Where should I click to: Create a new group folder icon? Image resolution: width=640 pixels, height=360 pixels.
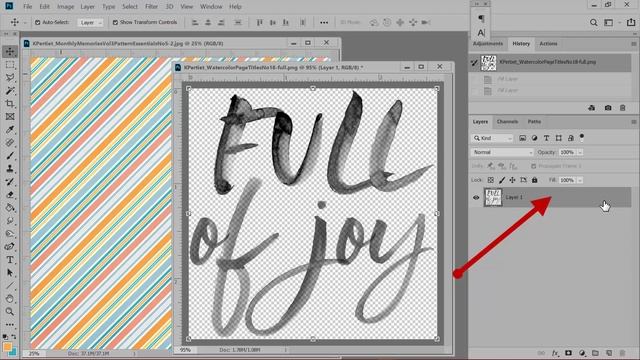coord(595,353)
